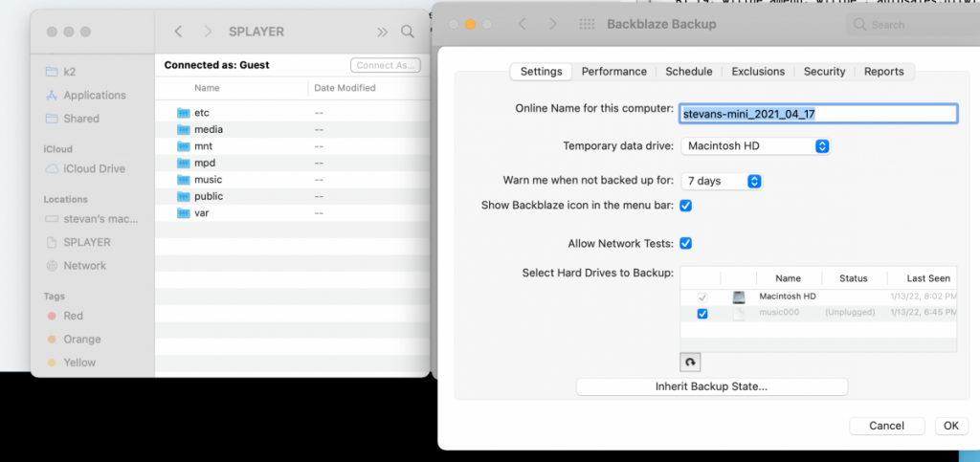Select the Yellow tag
Screen dimensions: 980x462
pos(71,363)
